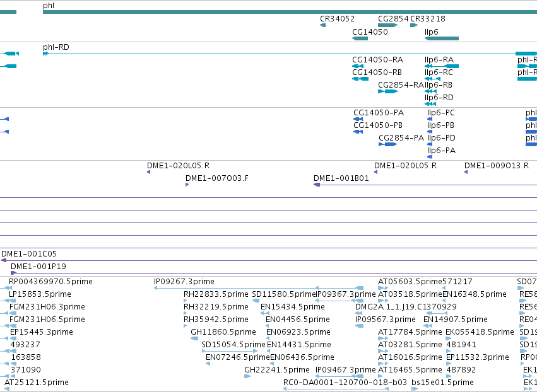Select the AT17784.5prime EST label

[x=410, y=333]
